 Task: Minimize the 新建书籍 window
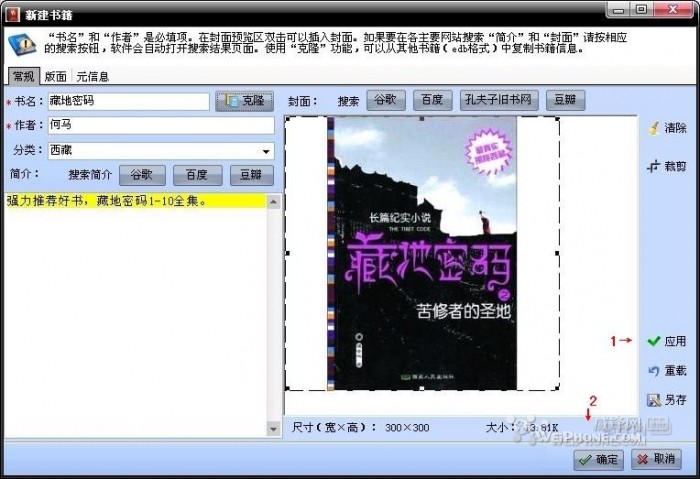click(x=618, y=9)
